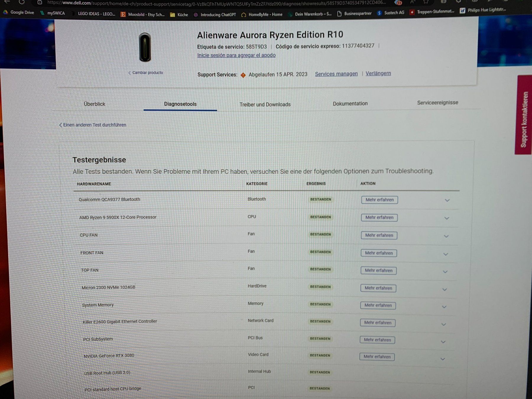Click the KATEGORIE column header

tap(257, 184)
